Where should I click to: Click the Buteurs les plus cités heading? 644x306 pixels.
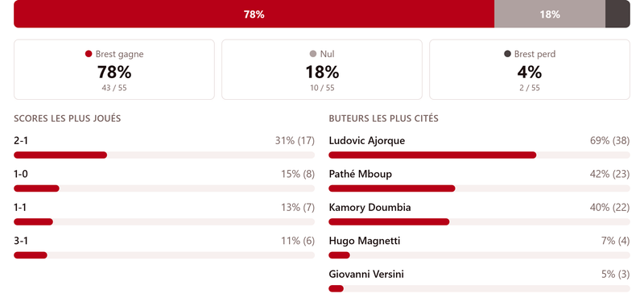(384, 118)
